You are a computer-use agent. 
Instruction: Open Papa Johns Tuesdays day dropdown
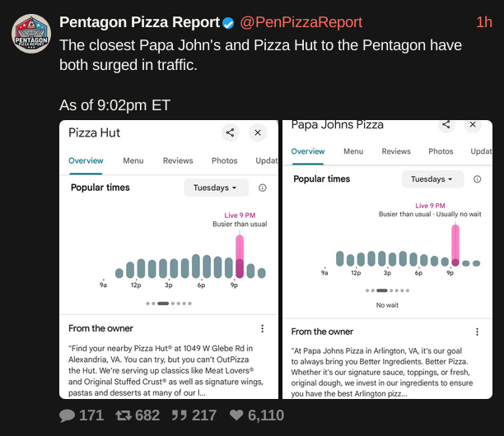(432, 179)
